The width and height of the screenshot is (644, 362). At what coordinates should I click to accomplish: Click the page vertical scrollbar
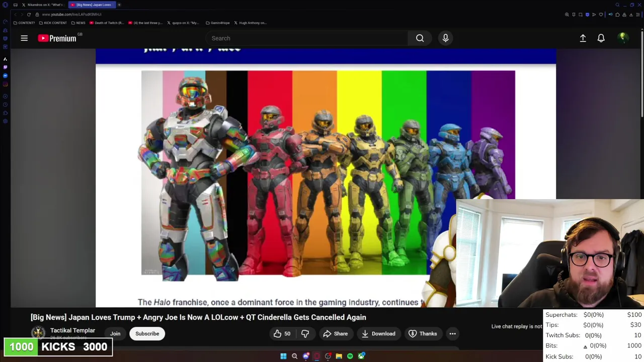(642, 75)
